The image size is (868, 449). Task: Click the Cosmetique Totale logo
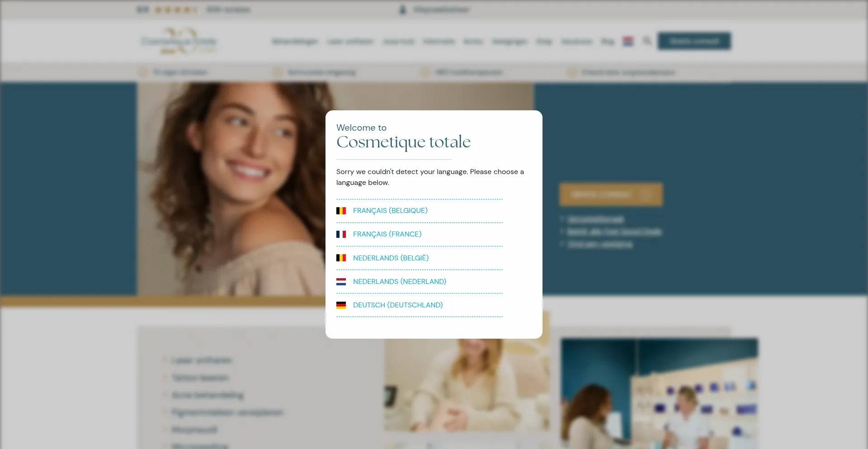179,41
